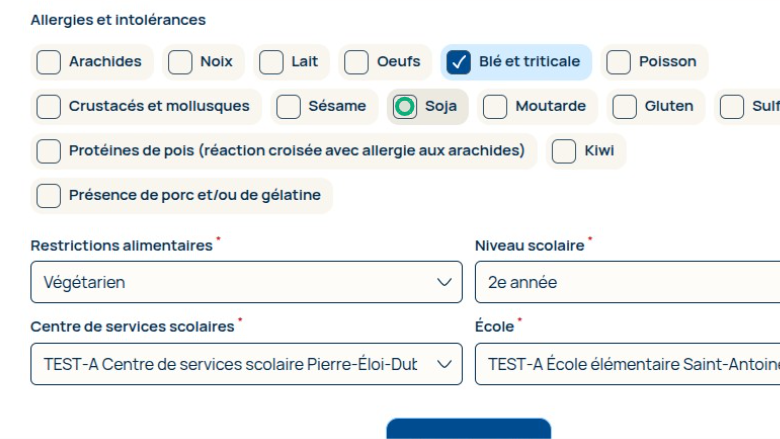Tick the Noix allergy option

click(180, 62)
